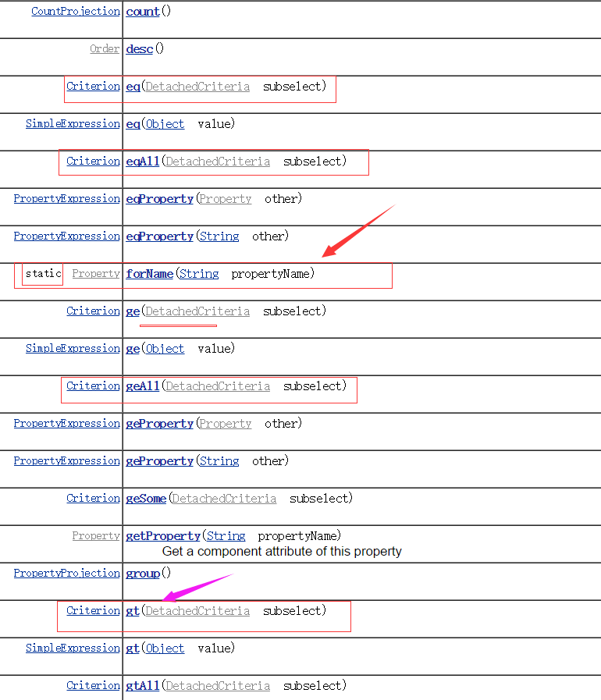Click 'propertyName)' text in getProperty row
This screenshot has width=601, height=700.
click(x=300, y=536)
